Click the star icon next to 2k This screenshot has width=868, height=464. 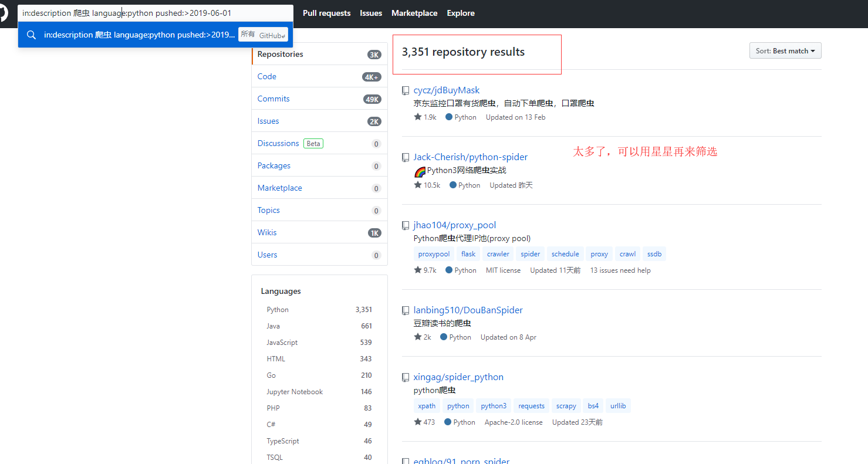(418, 337)
